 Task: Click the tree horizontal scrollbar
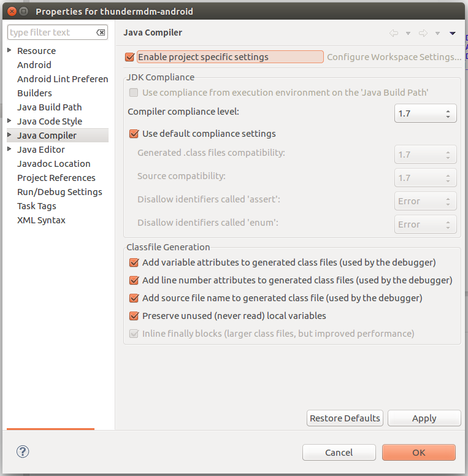(51, 429)
